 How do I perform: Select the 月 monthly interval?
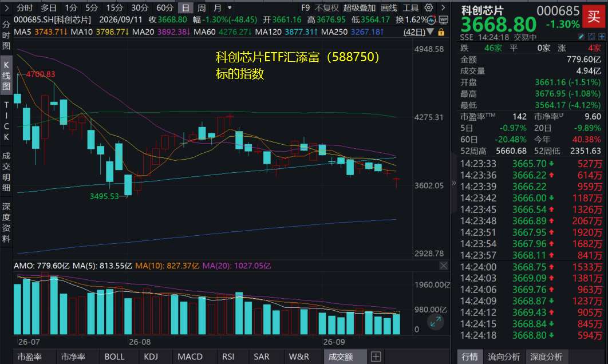click(x=218, y=8)
